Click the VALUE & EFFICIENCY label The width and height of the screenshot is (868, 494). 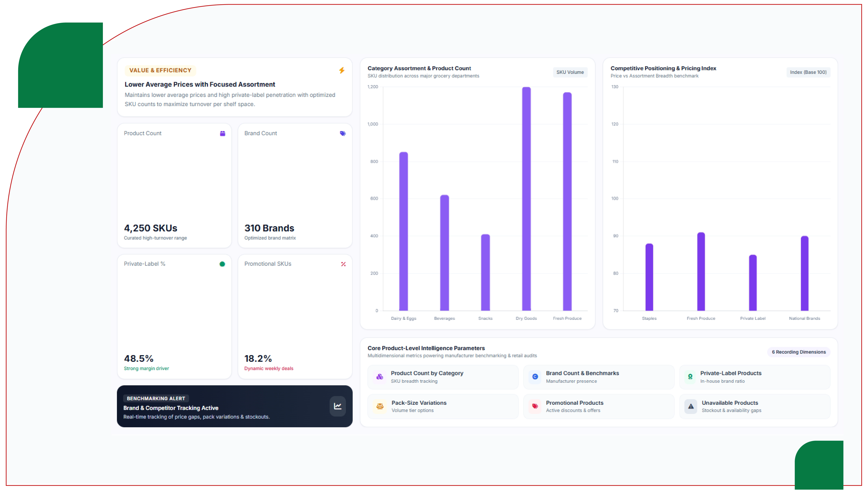click(160, 70)
